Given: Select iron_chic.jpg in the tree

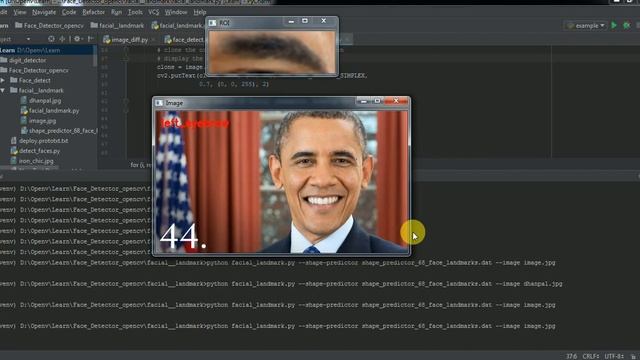Looking at the screenshot, I should click(x=32, y=161).
